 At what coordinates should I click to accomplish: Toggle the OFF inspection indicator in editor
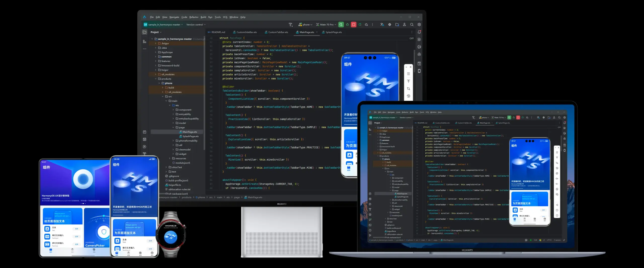pyautogui.click(x=412, y=39)
